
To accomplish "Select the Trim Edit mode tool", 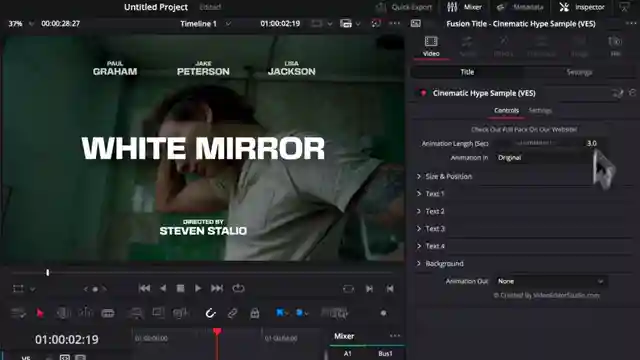I will (63, 313).
